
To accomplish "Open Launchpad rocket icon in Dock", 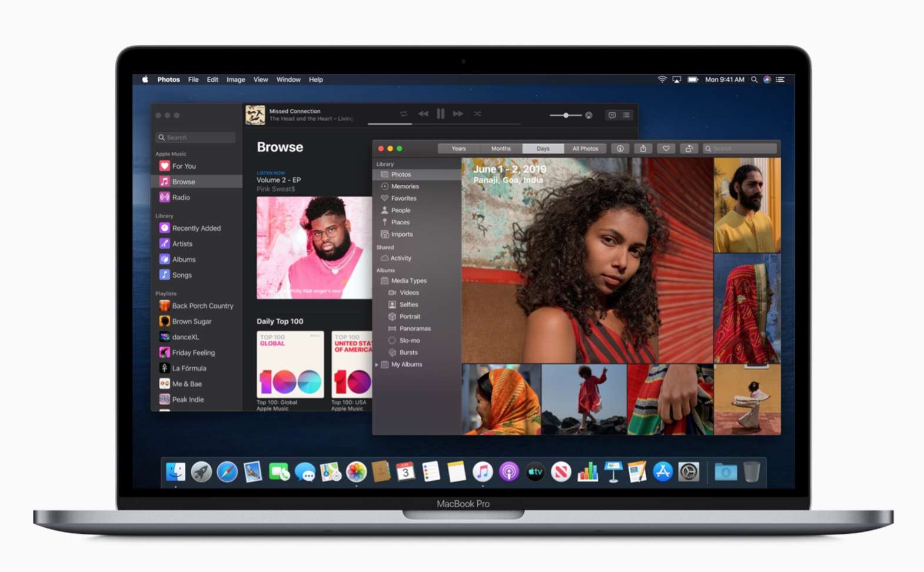I will coord(201,471).
